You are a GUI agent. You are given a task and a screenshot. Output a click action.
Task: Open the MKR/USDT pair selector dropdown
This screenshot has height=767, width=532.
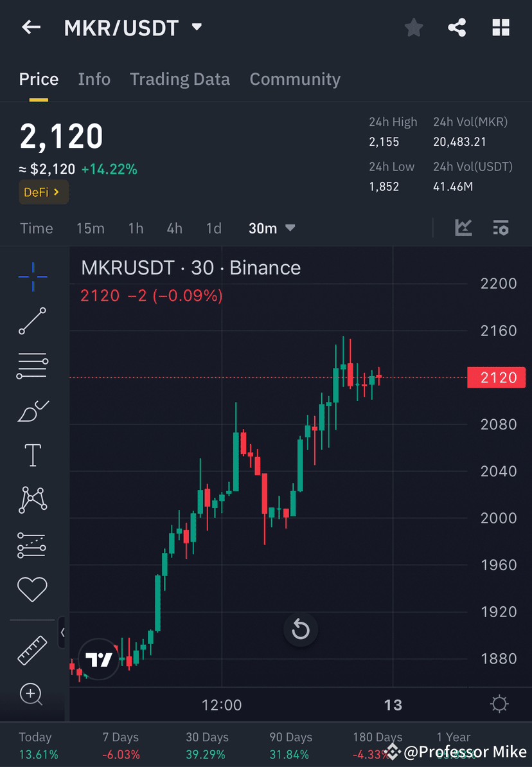(197, 27)
